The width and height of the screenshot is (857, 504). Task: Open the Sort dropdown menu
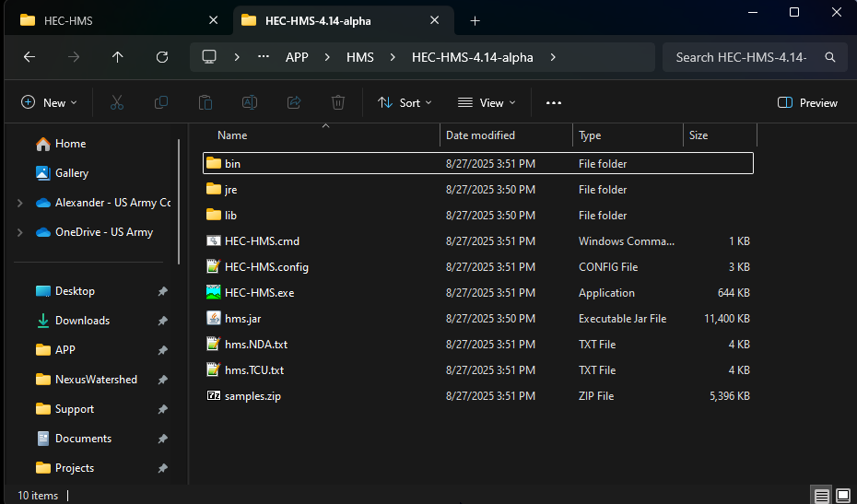405,102
